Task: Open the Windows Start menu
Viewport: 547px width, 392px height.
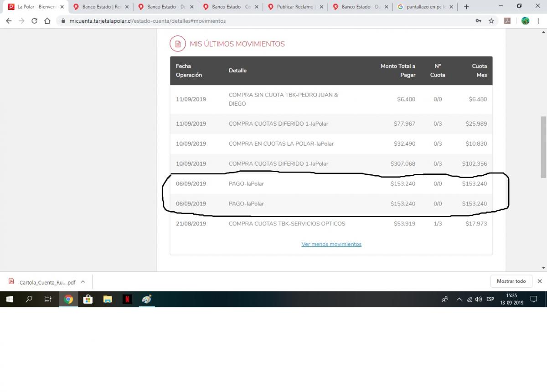Action: point(10,299)
